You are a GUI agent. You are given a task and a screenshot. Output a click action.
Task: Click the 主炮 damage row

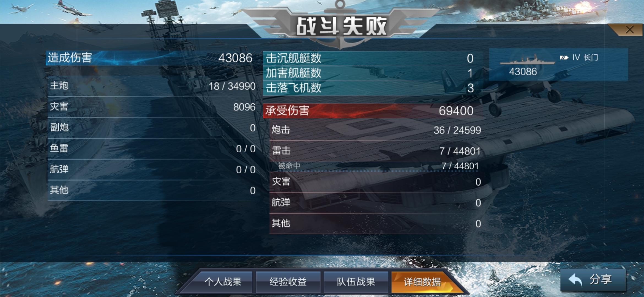coord(152,86)
